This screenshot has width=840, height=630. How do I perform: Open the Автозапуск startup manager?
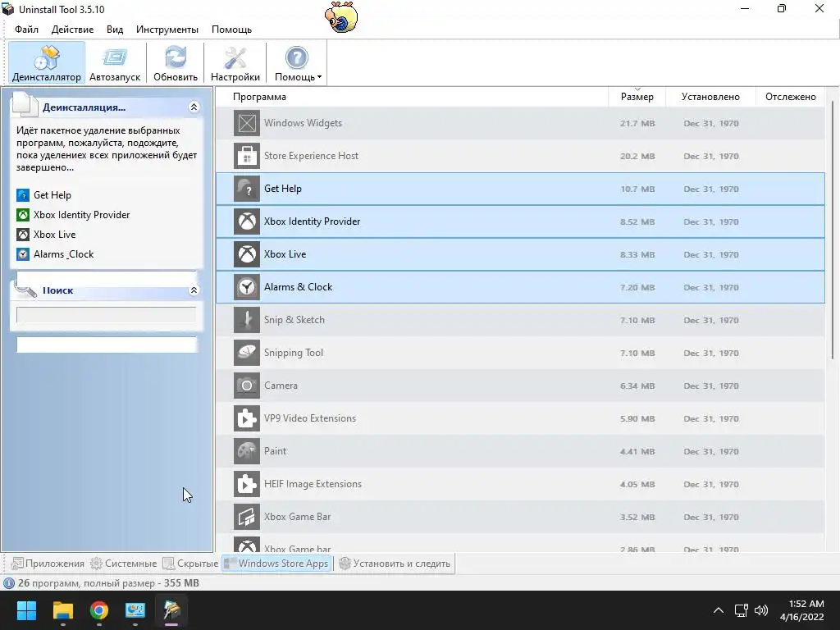pyautogui.click(x=115, y=62)
